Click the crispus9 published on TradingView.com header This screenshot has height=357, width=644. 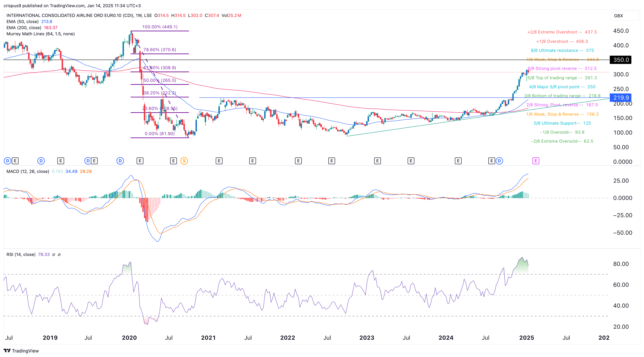click(x=72, y=6)
